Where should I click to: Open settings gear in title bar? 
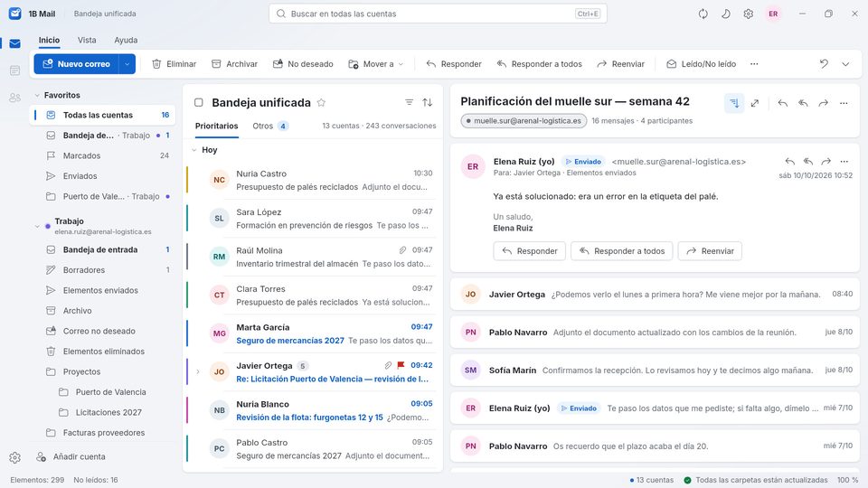tap(749, 14)
